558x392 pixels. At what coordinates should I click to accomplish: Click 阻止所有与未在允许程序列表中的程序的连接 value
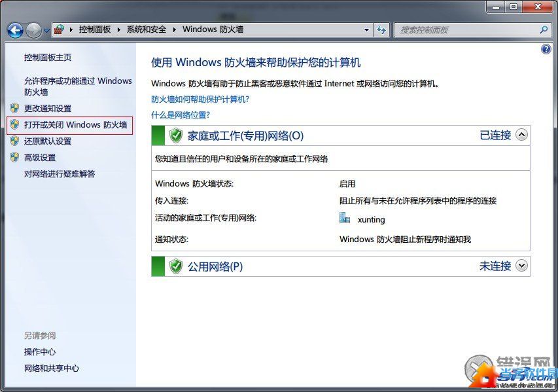(x=418, y=201)
